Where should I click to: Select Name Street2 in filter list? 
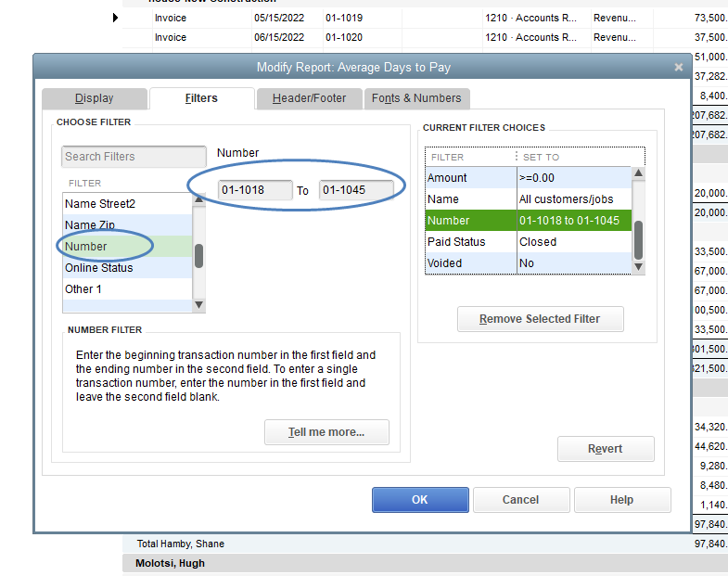[127, 204]
